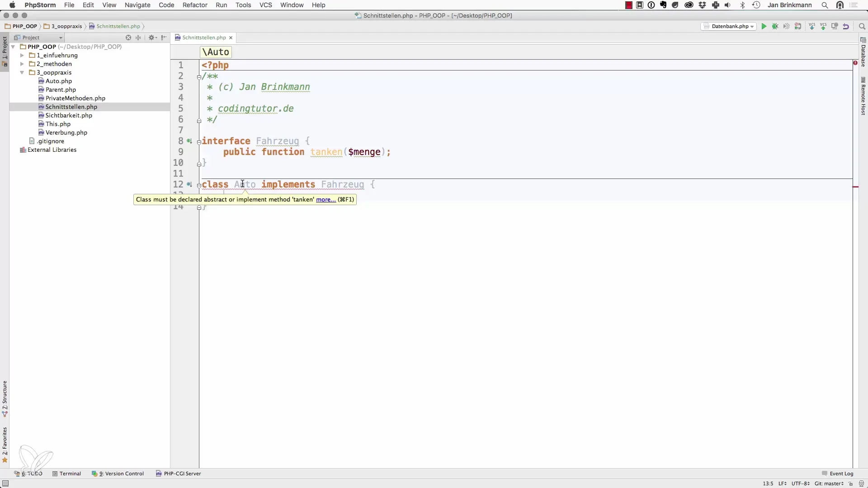868x488 pixels.
Task: Click the purple revert undo icon
Action: point(846,27)
